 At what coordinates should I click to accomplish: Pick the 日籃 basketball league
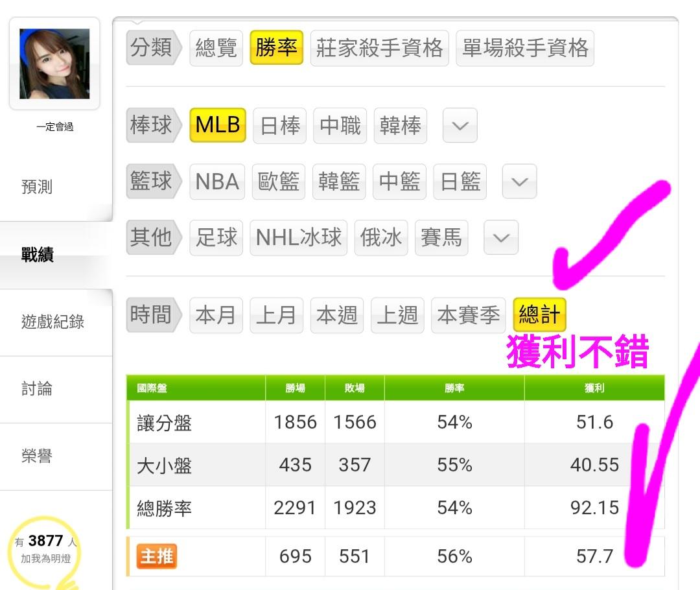pos(460,182)
